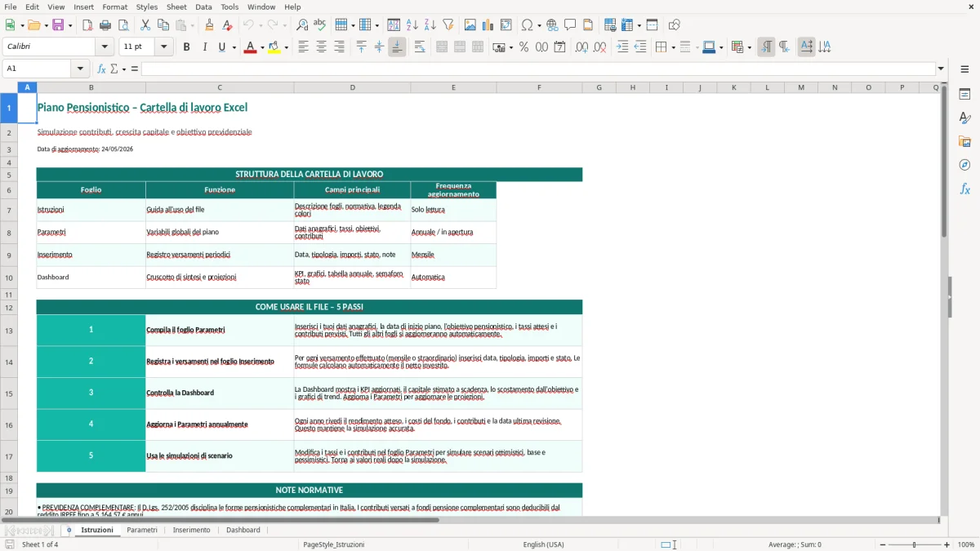This screenshot has height=551, width=980.
Task: Click the Clone Formatting paintbrush icon
Action: (x=209, y=25)
